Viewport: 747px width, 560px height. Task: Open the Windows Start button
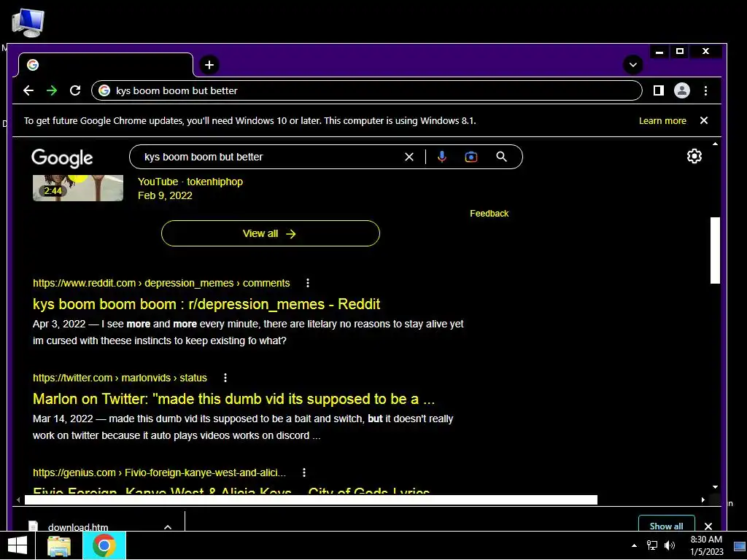18,545
